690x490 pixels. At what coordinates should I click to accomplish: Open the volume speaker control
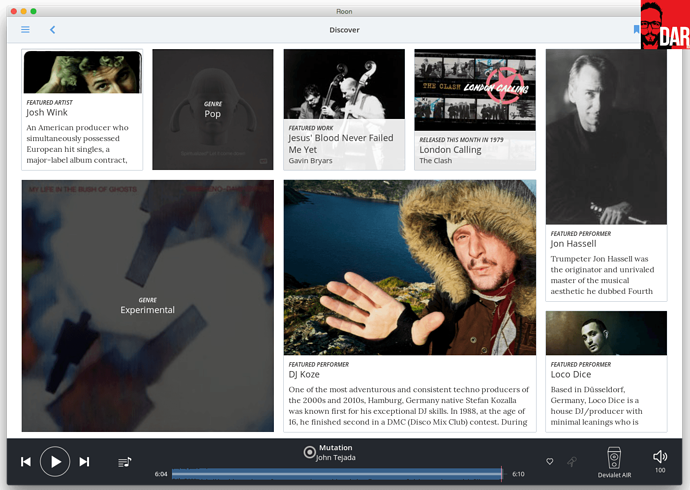click(660, 457)
